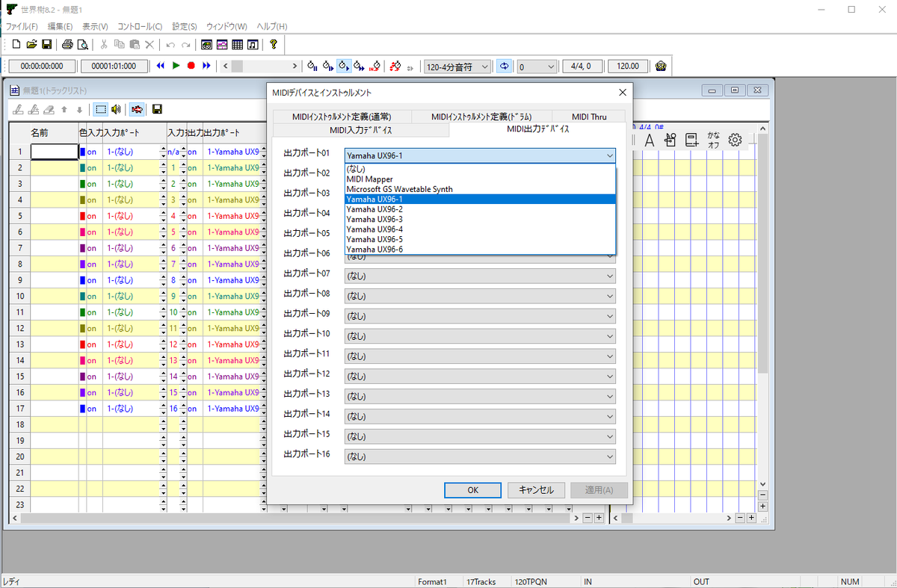Move the transport position slider thumb
The height and width of the screenshot is (588, 897).
pyautogui.click(x=237, y=66)
